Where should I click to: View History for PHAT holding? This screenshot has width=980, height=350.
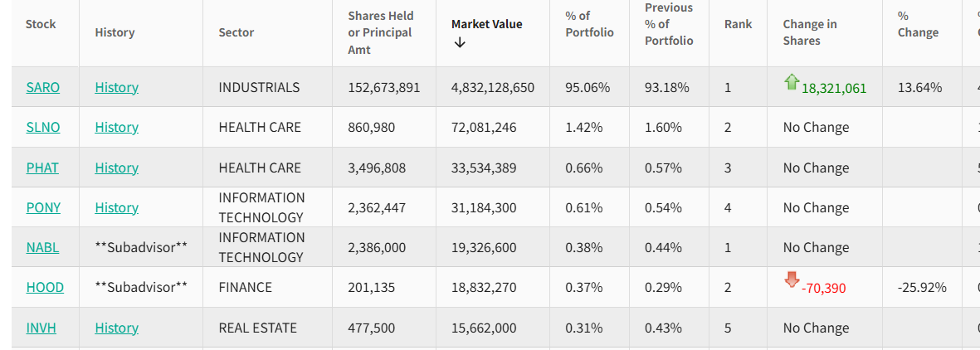pyautogui.click(x=116, y=168)
